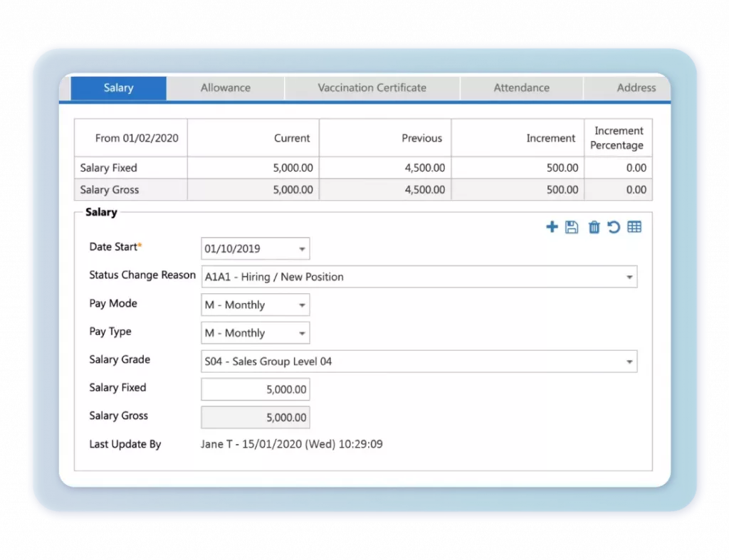Open the grid table view icon
The width and height of the screenshot is (729, 560).
tap(634, 227)
